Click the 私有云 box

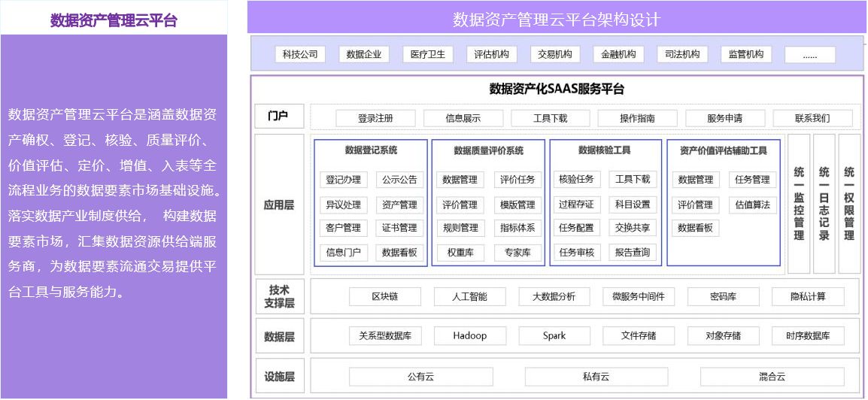click(596, 377)
